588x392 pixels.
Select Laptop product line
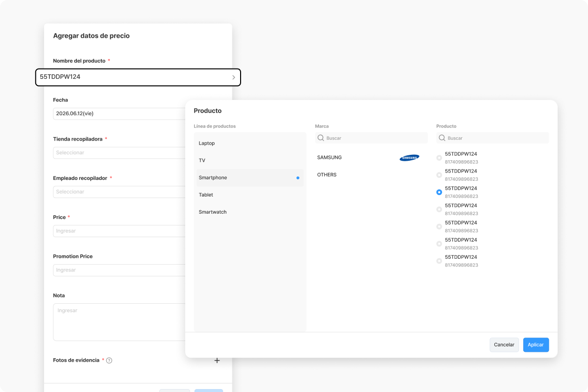(250, 143)
